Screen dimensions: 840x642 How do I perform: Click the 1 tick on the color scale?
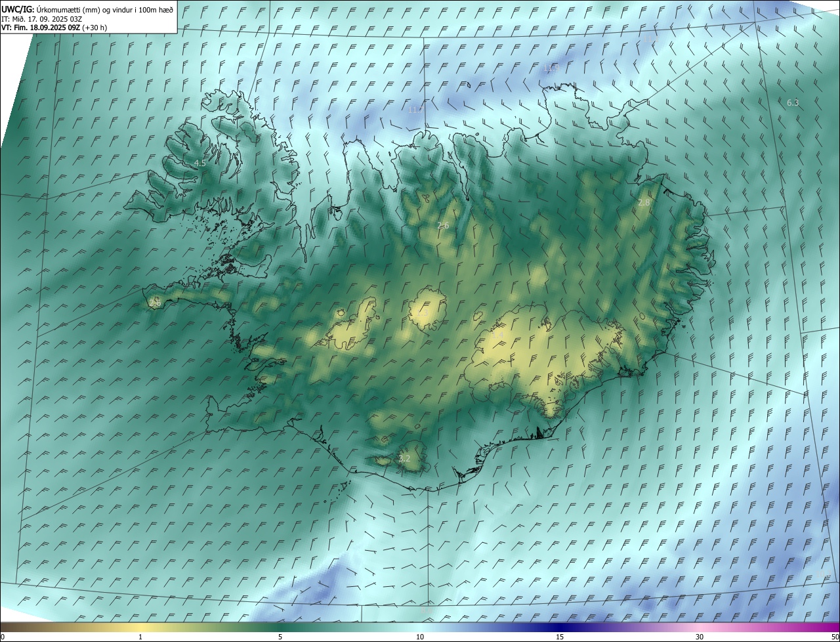coord(140,637)
